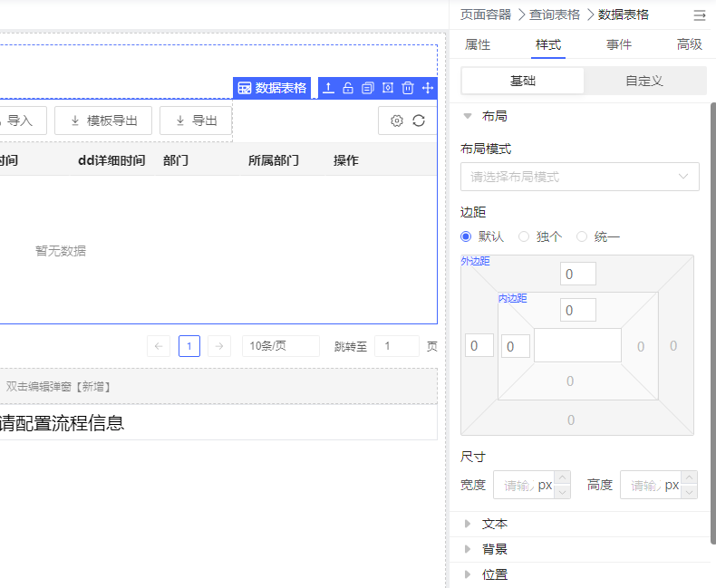The image size is (716, 588).
Task: Toggle the unlock icon on 数据表格 toolbar
Action: click(x=348, y=88)
